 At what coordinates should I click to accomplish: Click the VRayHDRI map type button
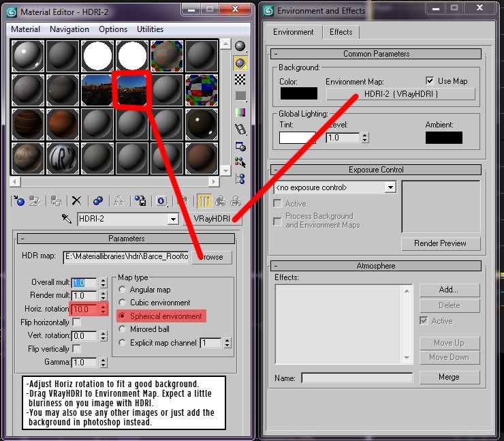[212, 219]
